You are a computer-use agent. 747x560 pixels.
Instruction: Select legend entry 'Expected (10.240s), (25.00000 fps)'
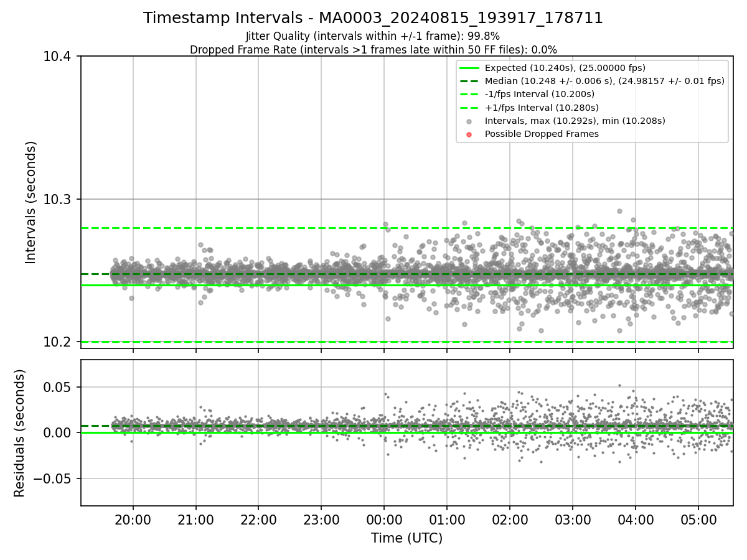click(x=565, y=68)
